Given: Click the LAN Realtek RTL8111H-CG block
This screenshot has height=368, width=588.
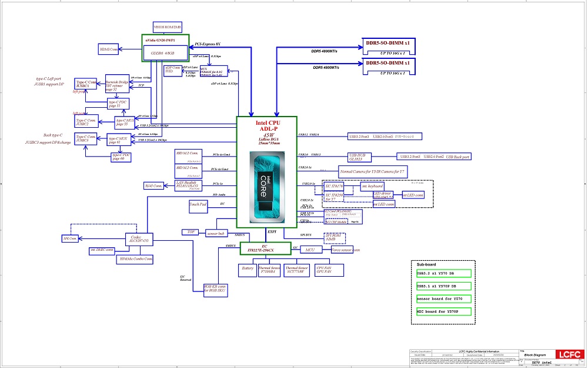Looking at the screenshot, I should pyautogui.click(x=188, y=185).
